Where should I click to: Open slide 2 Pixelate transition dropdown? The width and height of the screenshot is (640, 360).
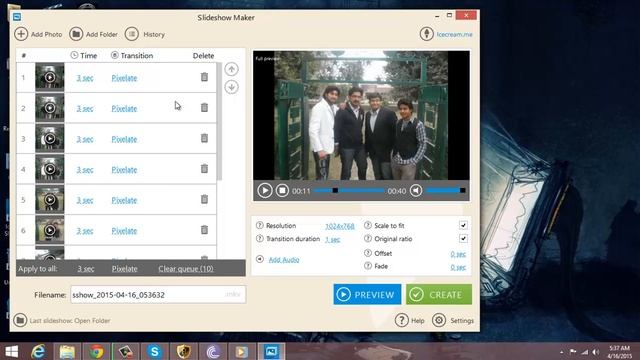[124, 109]
